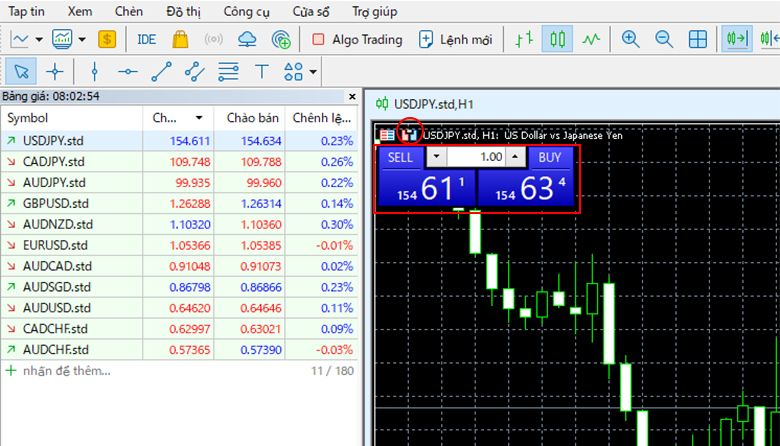Sort by the Chào bán column
The height and width of the screenshot is (446, 780).
[x=250, y=118]
